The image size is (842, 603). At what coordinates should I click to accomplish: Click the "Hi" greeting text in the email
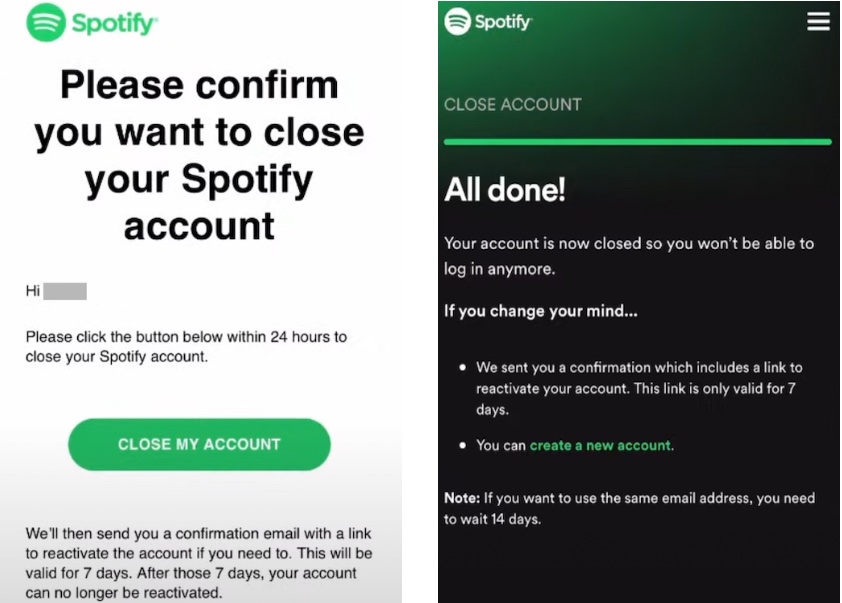[33, 292]
